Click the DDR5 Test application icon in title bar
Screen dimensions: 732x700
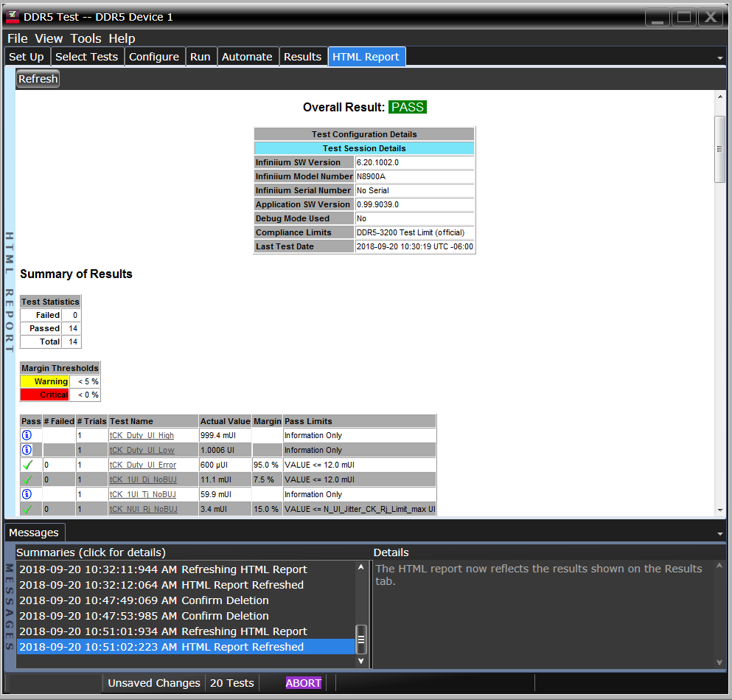coord(13,16)
